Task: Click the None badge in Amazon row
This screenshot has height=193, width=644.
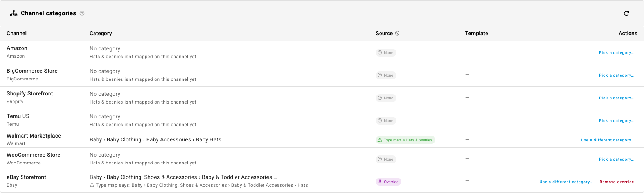Action: 386,52
